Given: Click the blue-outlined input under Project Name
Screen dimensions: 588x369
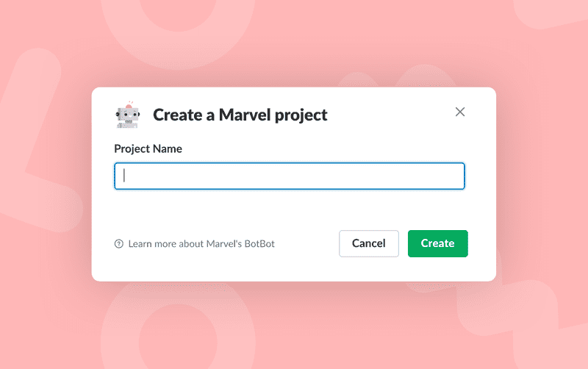Looking at the screenshot, I should click(290, 176).
